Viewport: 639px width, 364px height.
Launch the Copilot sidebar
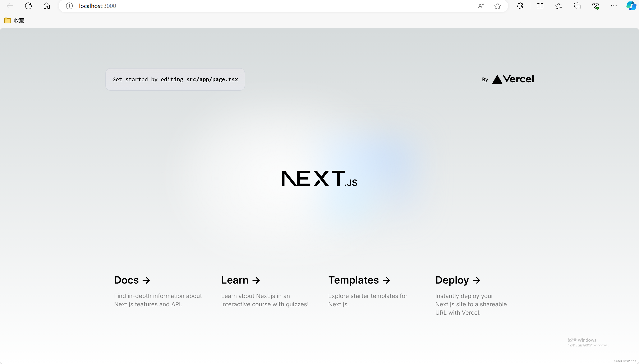pos(631,6)
